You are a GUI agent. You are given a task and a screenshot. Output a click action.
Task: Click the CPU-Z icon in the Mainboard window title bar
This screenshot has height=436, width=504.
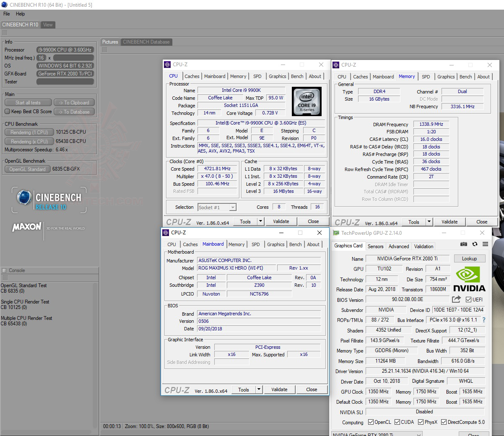pyautogui.click(x=166, y=233)
